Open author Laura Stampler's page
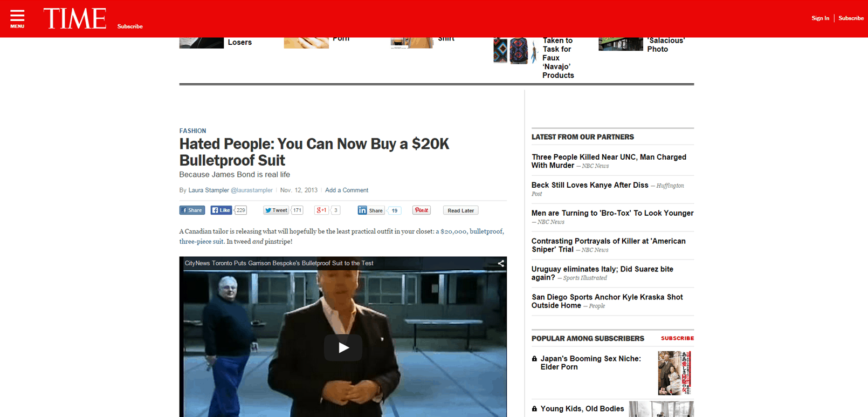The height and width of the screenshot is (417, 868). point(209,190)
